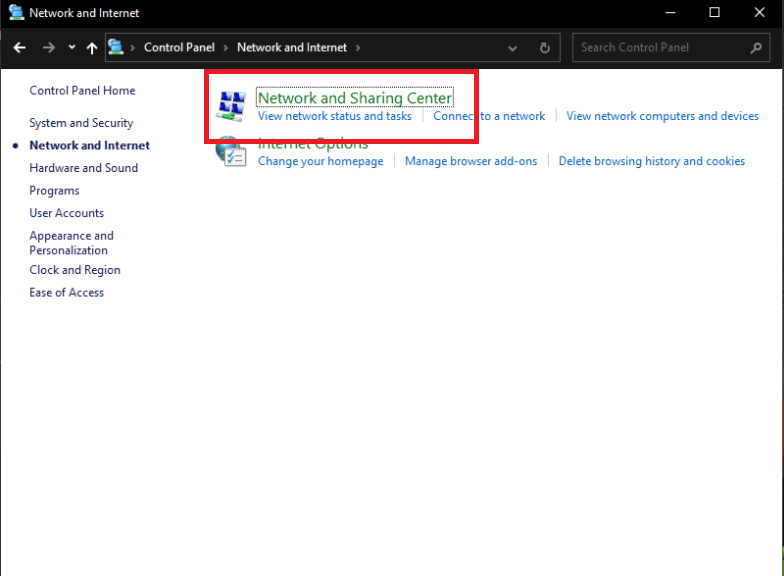Viewport: 784px width, 576px height.
Task: Expand chevron after Control Panel breadcrumb
Action: [226, 48]
